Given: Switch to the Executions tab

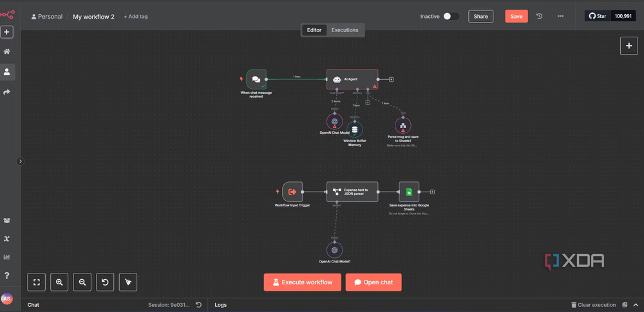Looking at the screenshot, I should click(345, 30).
